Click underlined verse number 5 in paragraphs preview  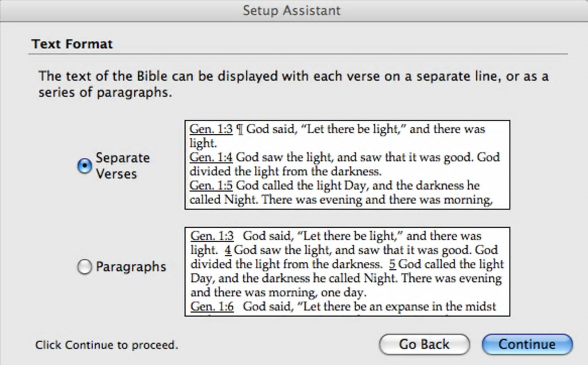click(392, 264)
